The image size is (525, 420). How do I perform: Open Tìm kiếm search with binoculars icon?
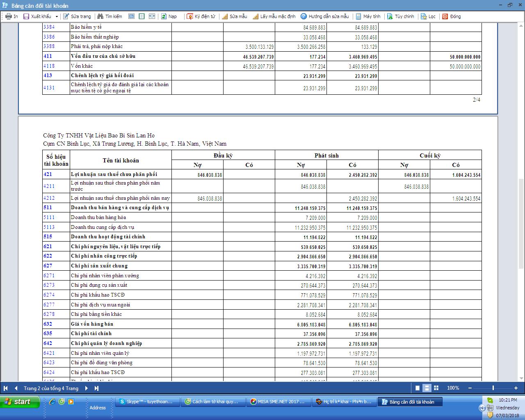(x=110, y=16)
